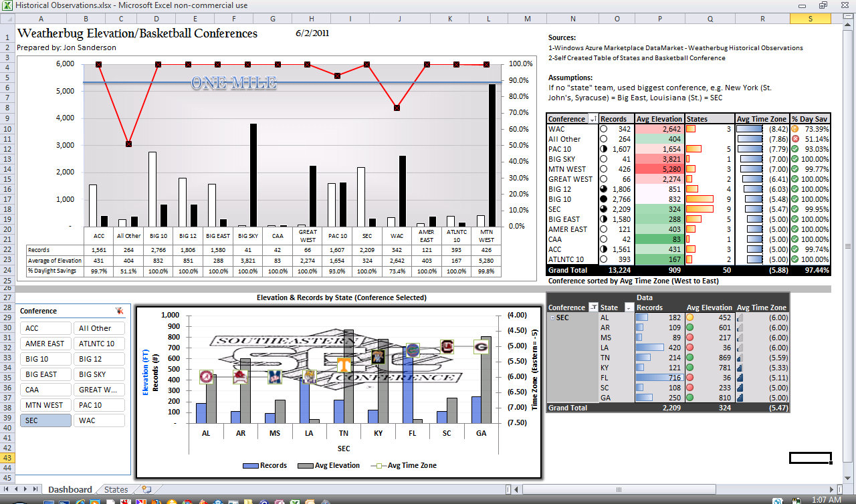Click the Tennessee logo marker in chart

tap(344, 364)
